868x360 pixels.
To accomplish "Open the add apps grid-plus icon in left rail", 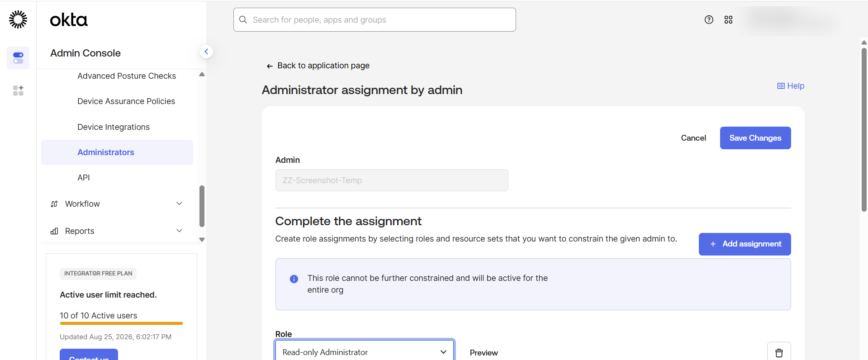I will click(x=18, y=90).
